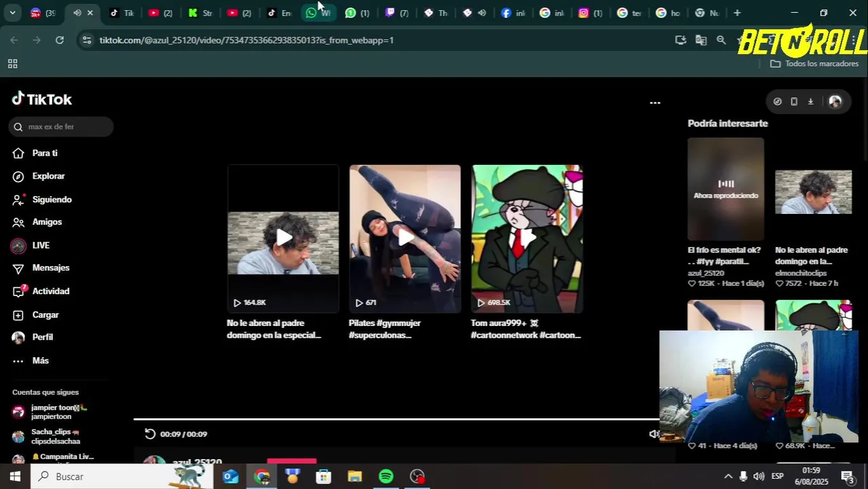
Task: Open the page zoom magnifier icon
Action: 721,40
